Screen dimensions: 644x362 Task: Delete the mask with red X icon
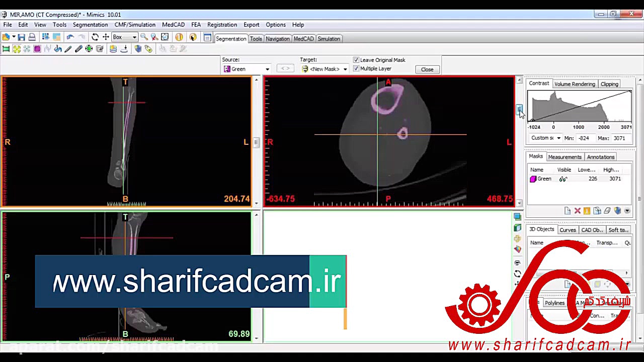pos(578,211)
